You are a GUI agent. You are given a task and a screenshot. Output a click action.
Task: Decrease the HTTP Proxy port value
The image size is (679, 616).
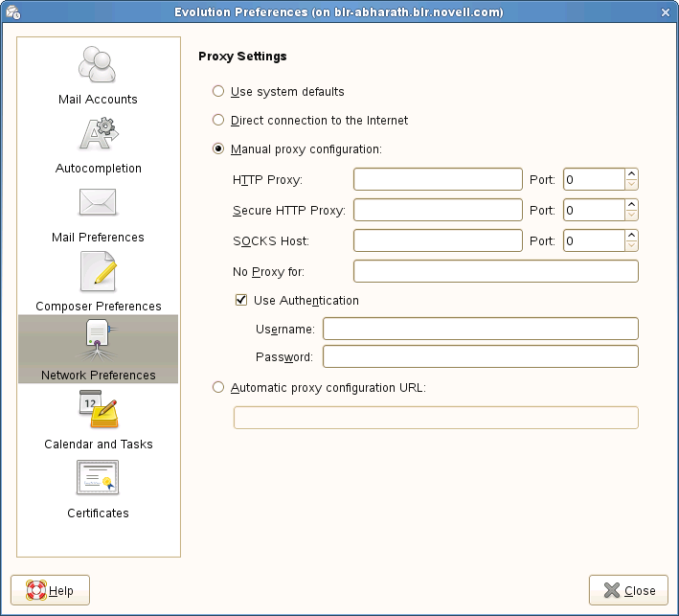[631, 185]
